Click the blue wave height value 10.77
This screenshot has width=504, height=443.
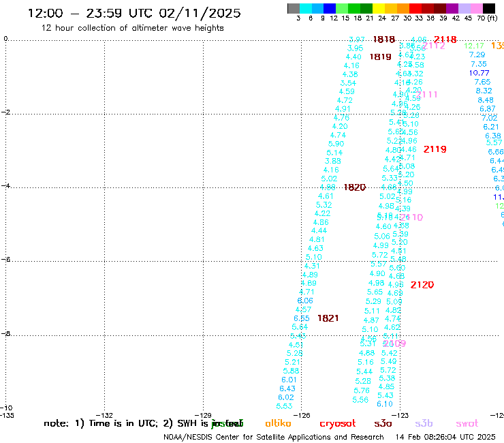[x=479, y=73]
